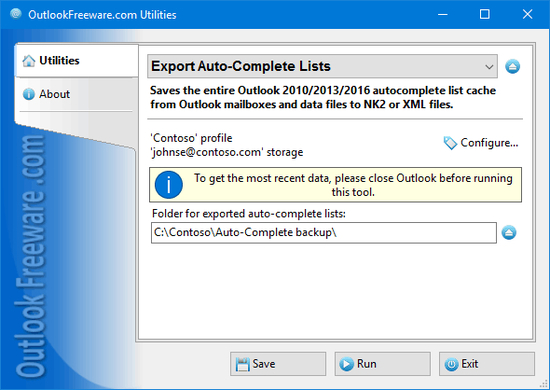Switch to the About tab
The image size is (550, 390).
76,94
